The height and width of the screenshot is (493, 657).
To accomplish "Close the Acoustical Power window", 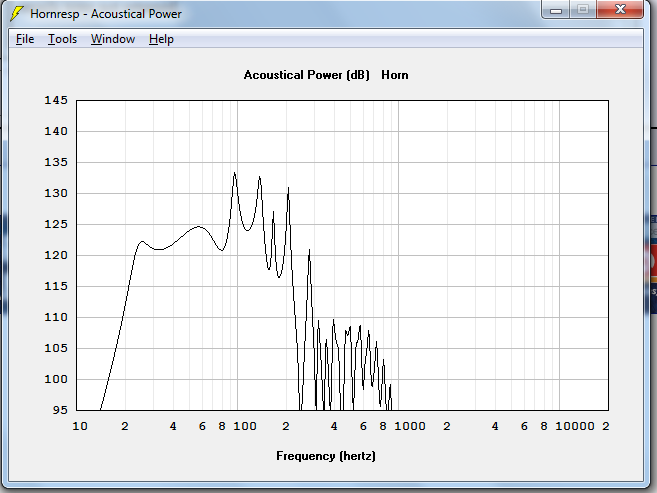I will click(620, 10).
